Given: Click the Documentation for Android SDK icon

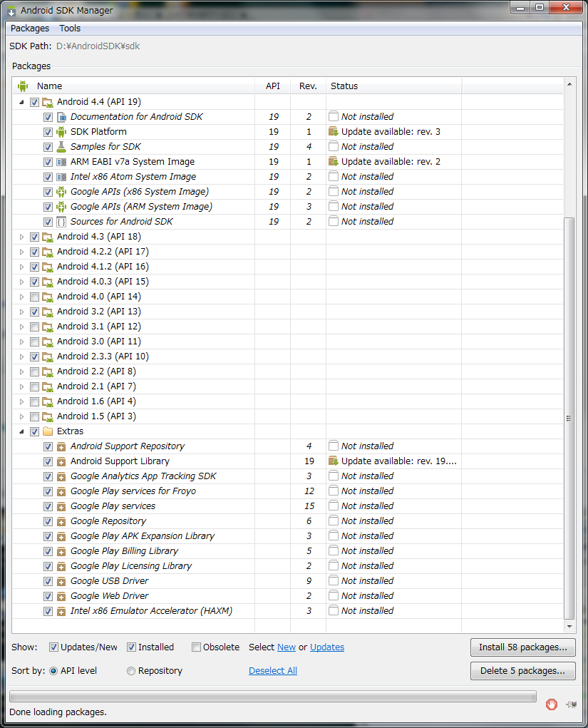Looking at the screenshot, I should (x=61, y=117).
